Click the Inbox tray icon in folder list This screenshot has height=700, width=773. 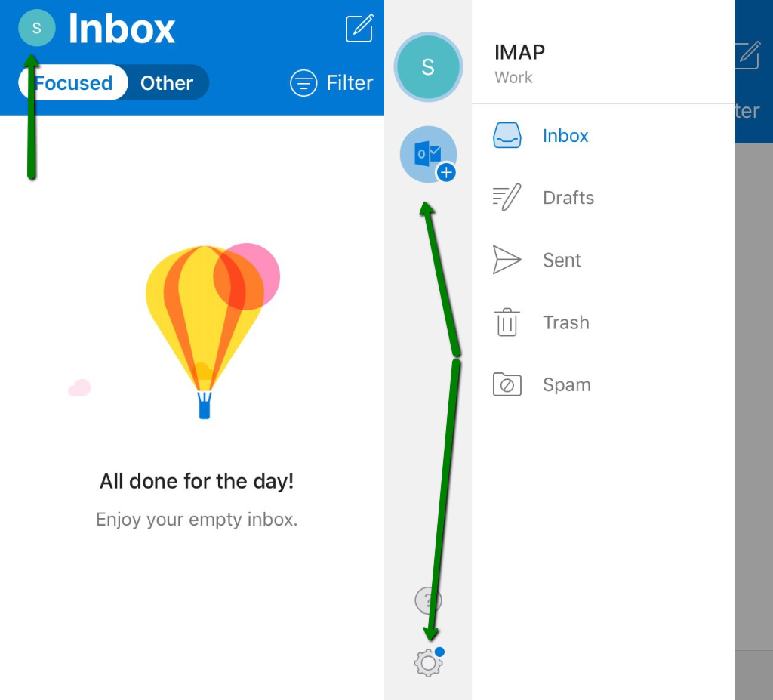click(x=507, y=135)
